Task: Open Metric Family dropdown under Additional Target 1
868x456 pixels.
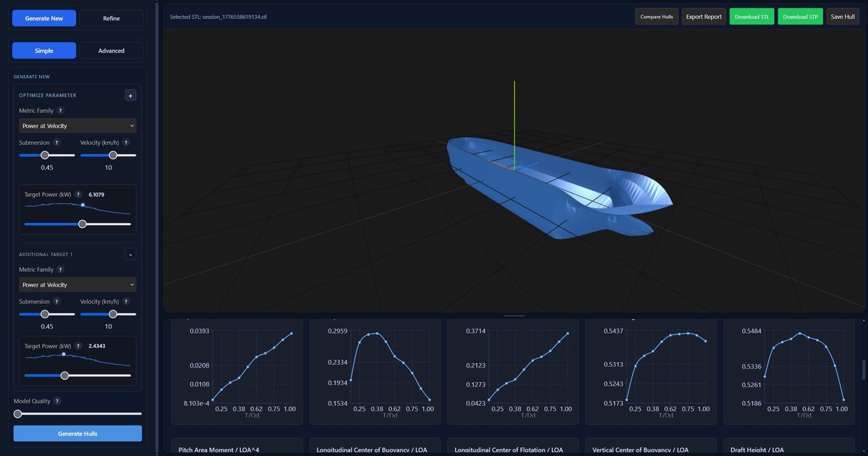Action: click(x=77, y=284)
